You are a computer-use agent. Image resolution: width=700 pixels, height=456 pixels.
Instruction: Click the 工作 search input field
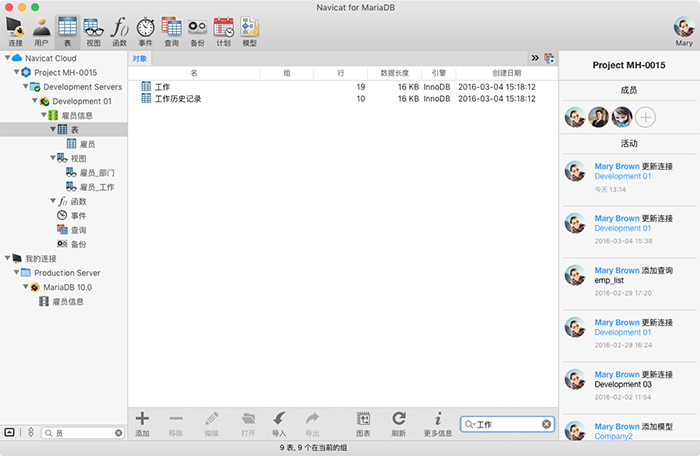[x=507, y=424]
